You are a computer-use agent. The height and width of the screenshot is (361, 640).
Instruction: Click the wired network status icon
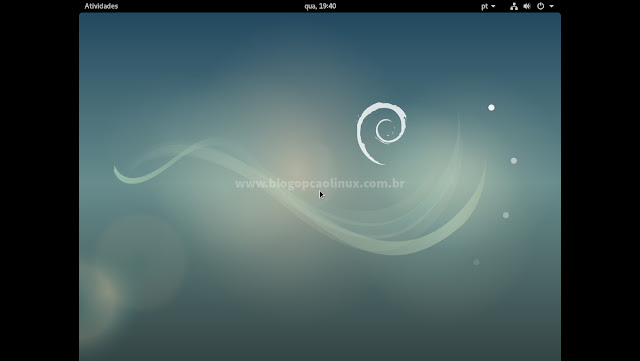(514, 6)
